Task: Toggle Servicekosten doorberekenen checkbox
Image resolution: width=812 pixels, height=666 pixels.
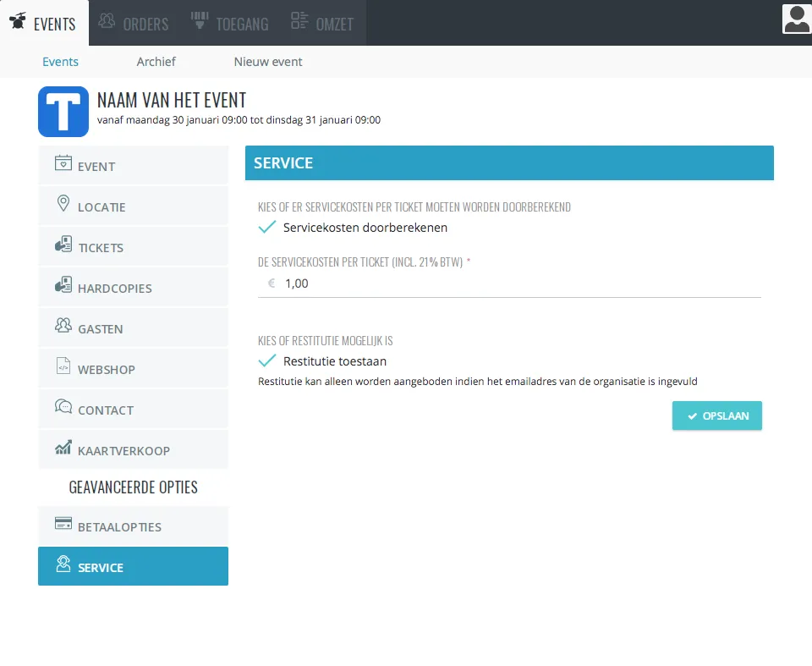Action: [x=267, y=228]
